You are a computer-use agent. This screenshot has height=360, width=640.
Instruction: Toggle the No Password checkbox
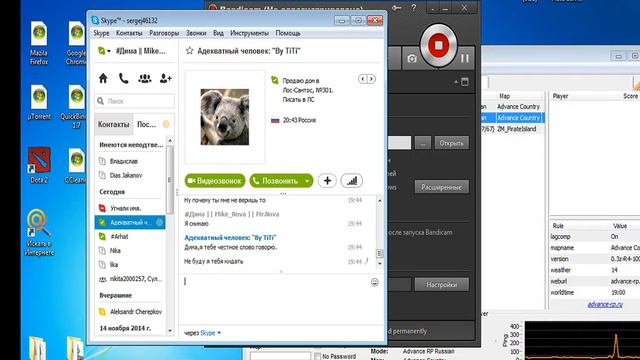pos(318,356)
